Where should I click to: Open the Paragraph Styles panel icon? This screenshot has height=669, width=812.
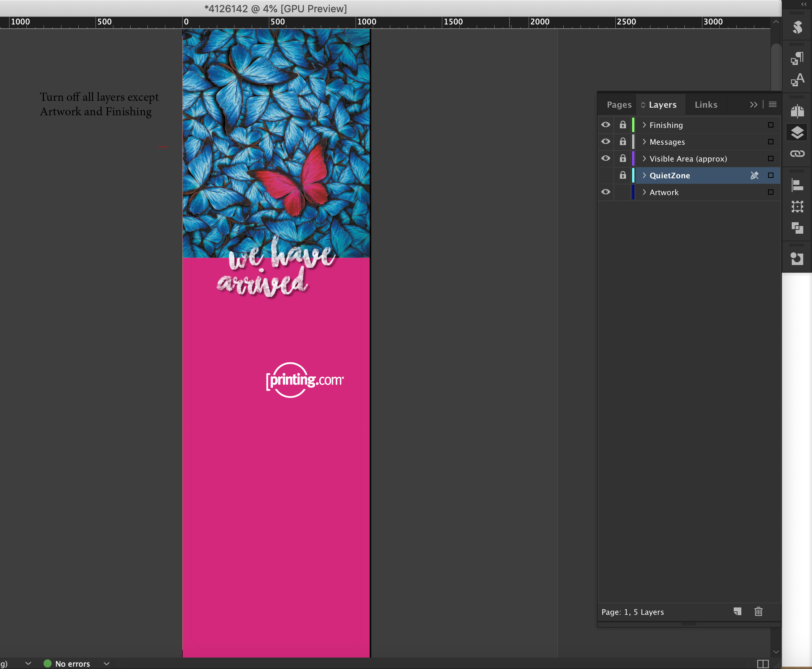(797, 58)
